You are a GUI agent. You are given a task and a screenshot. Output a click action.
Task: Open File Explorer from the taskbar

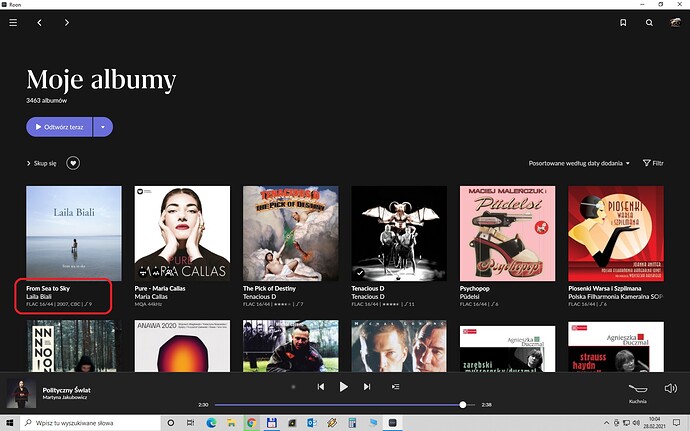231,423
